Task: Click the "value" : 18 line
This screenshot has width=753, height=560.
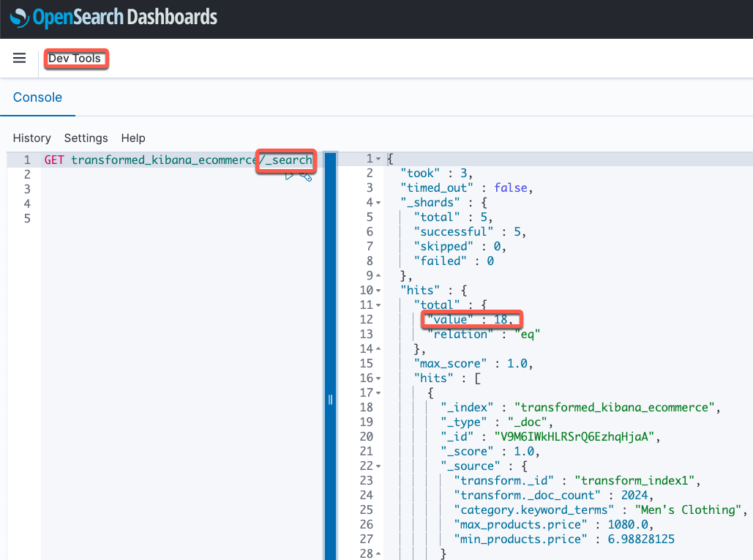Action: pyautogui.click(x=471, y=320)
